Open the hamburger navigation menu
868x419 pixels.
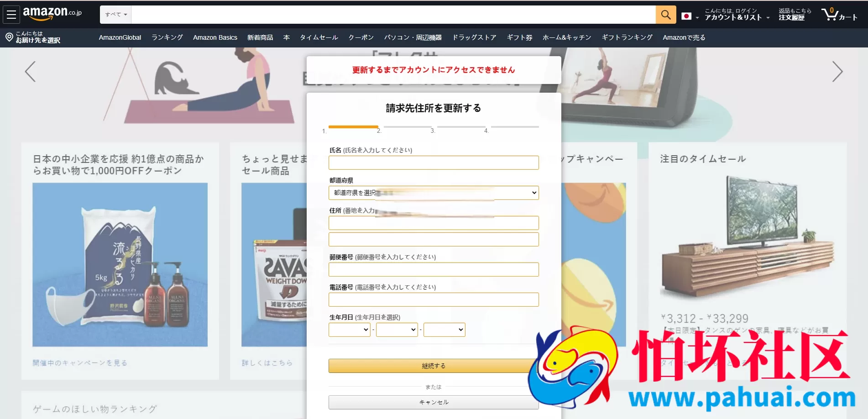pyautogui.click(x=11, y=14)
